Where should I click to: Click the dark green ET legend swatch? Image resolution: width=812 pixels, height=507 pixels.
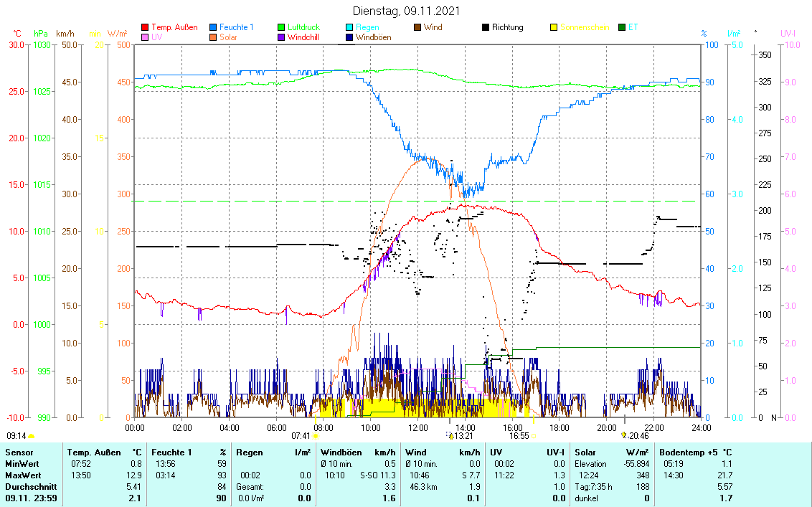(622, 27)
